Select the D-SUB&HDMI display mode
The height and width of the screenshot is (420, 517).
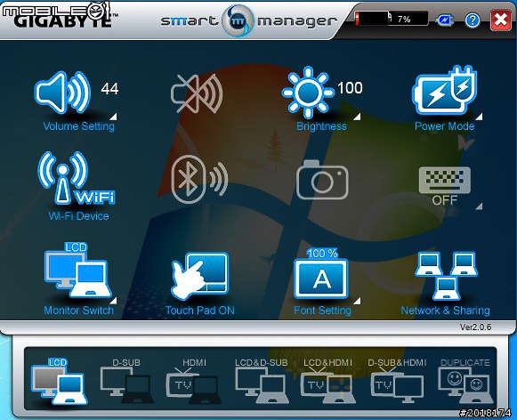point(397,381)
